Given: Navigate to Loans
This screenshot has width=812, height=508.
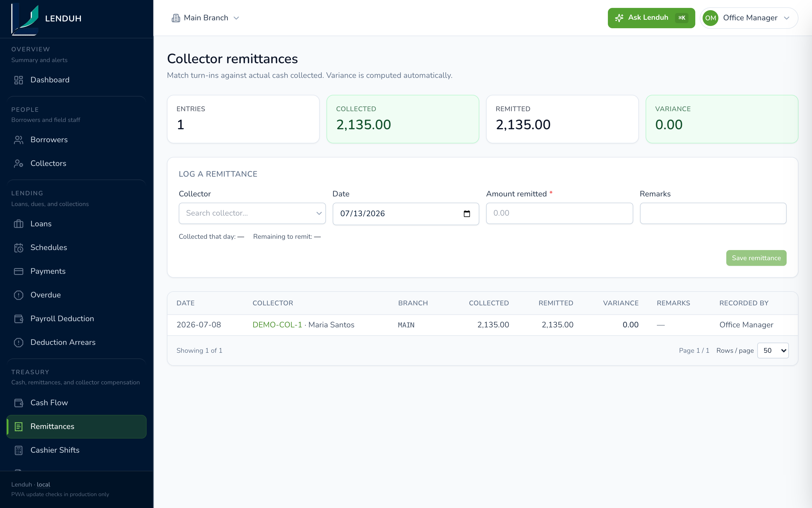Looking at the screenshot, I should coord(76,224).
